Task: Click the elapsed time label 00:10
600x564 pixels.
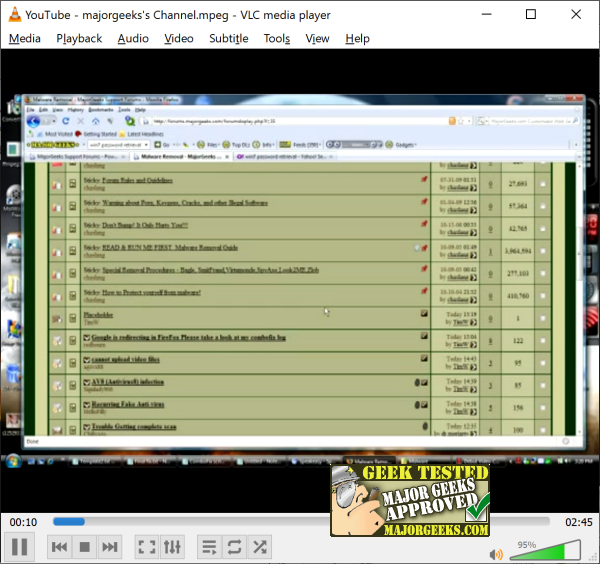Action: pos(24,522)
